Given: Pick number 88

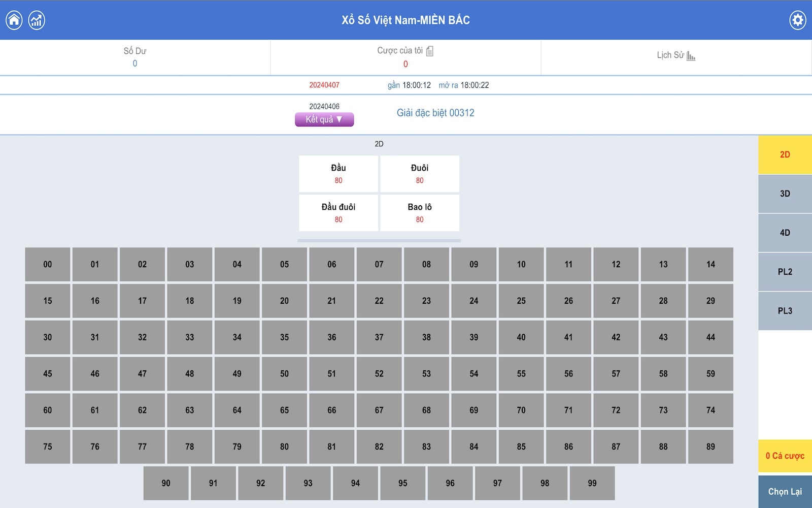Looking at the screenshot, I should [x=663, y=447].
